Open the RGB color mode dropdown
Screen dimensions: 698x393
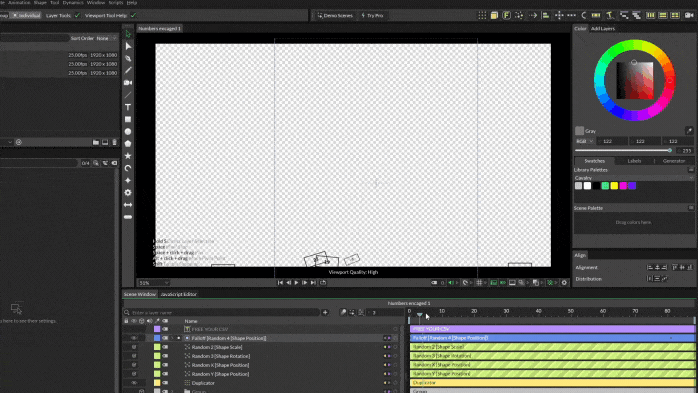(584, 141)
